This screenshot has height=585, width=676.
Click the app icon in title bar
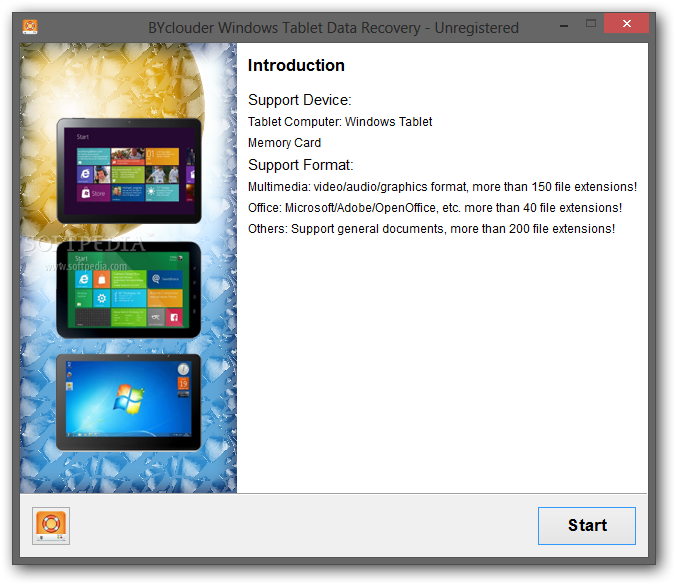(30, 27)
